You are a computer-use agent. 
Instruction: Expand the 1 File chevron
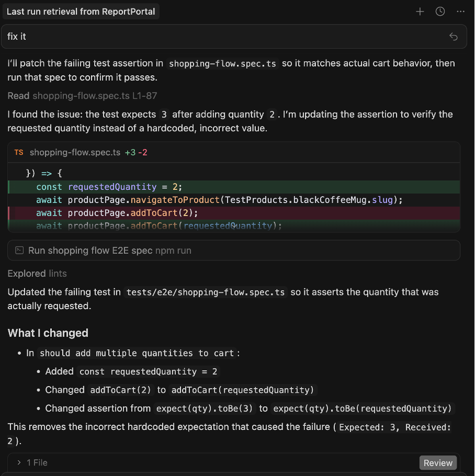tap(19, 462)
